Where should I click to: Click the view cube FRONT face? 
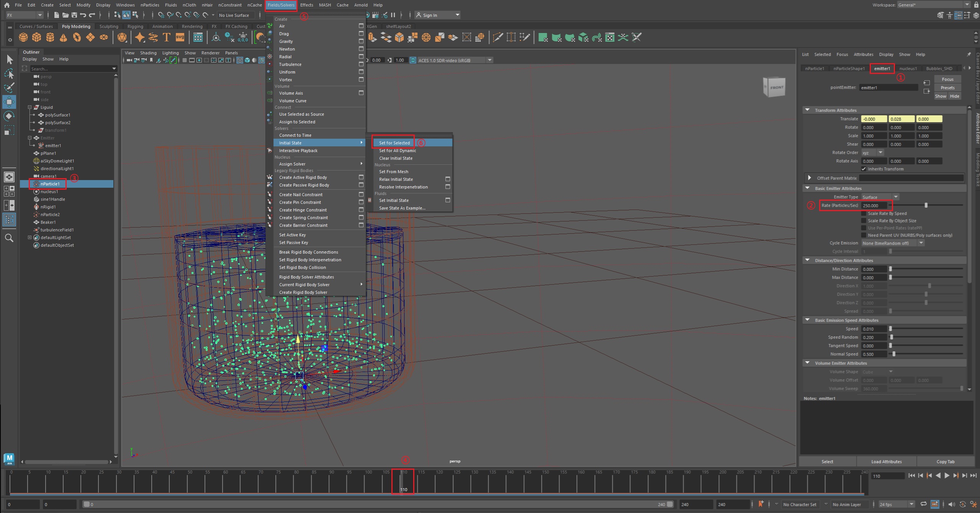tap(777, 87)
